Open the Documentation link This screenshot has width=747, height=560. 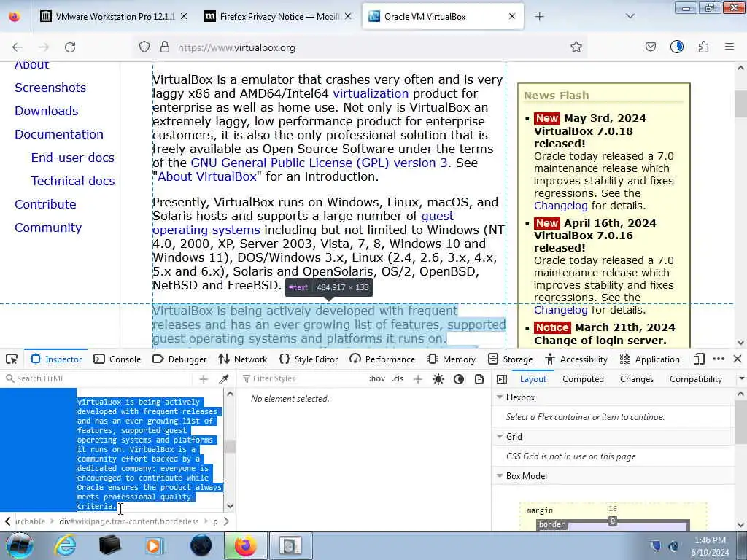point(59,134)
